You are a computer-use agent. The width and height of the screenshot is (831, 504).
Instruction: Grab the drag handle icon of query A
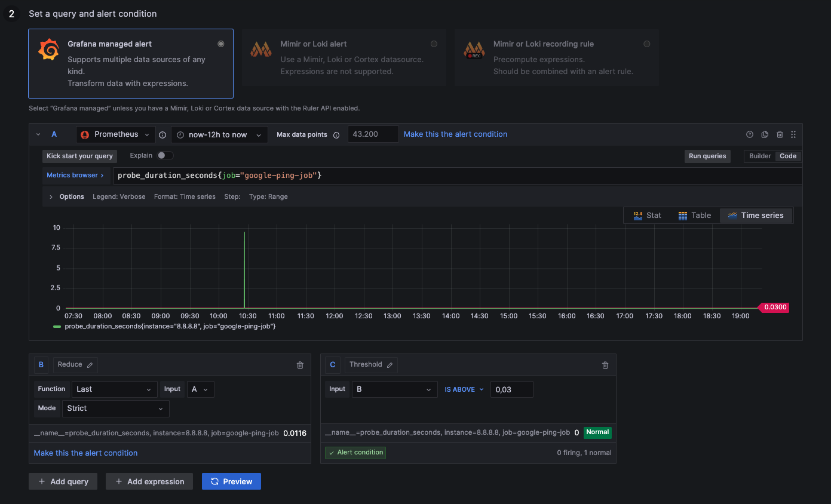(x=793, y=134)
